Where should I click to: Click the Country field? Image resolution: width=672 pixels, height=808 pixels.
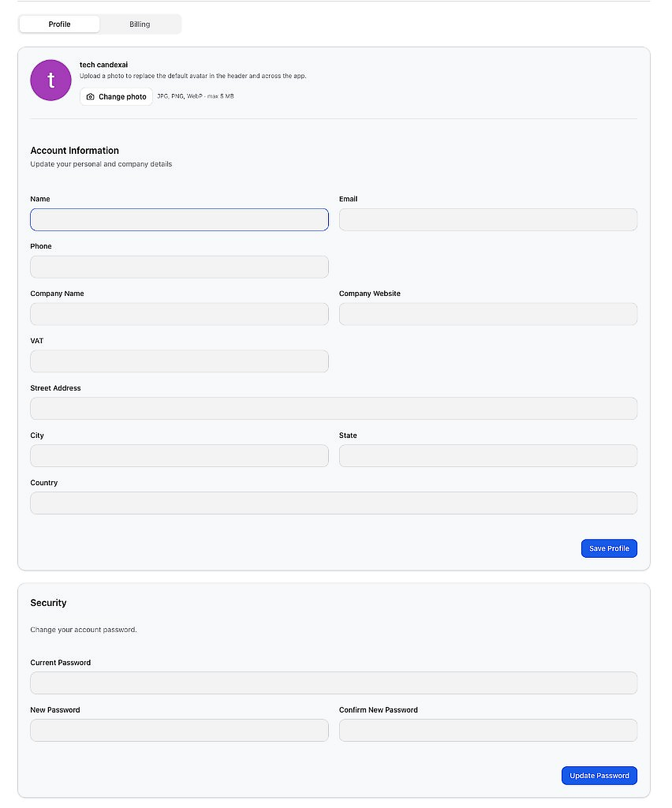pos(334,503)
